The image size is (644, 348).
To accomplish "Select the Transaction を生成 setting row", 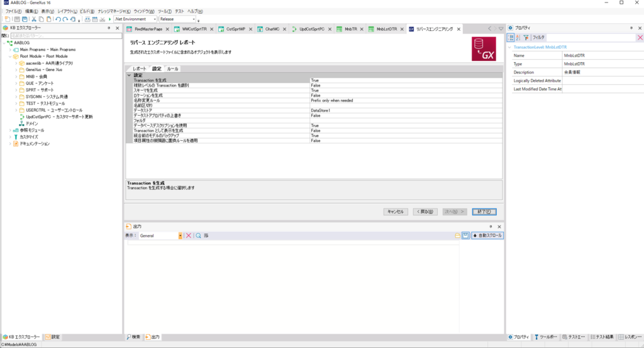I will point(314,80).
